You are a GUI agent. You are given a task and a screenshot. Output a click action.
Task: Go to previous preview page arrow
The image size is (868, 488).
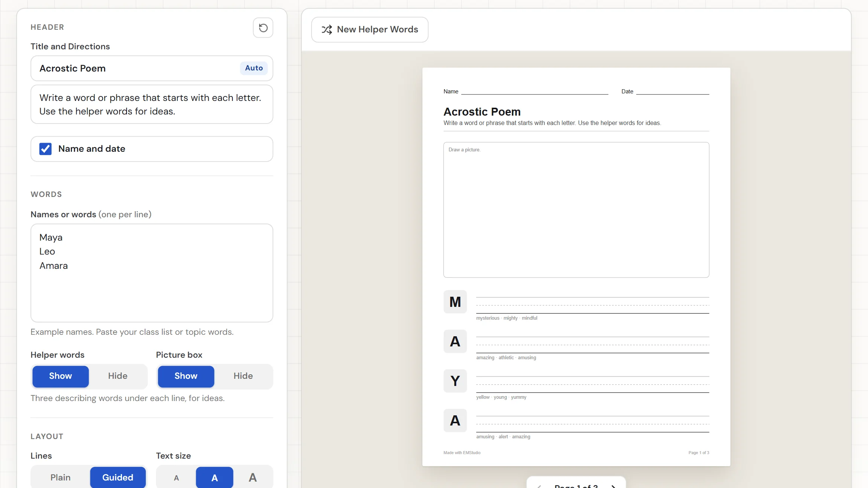(539, 486)
